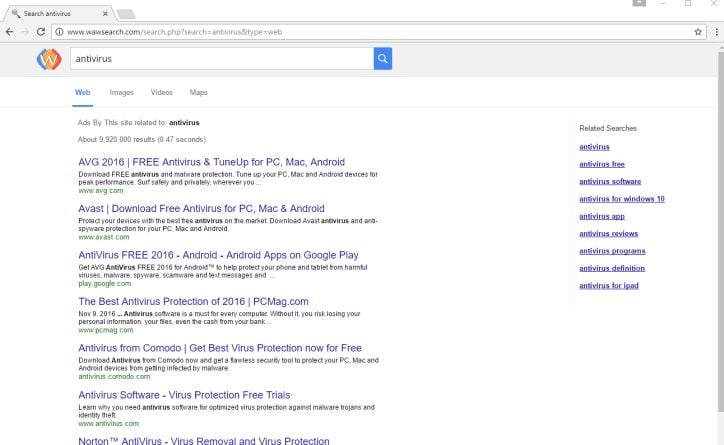Click 'About 9,920,000 results' text
Screen dimensions: 724x445
pos(142,139)
